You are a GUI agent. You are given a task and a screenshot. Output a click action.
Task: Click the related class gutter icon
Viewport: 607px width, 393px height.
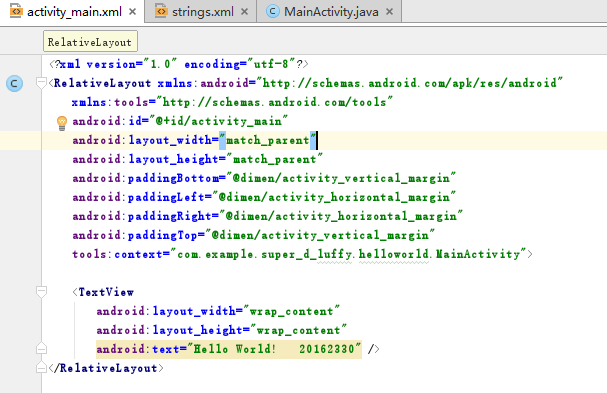coord(15,84)
